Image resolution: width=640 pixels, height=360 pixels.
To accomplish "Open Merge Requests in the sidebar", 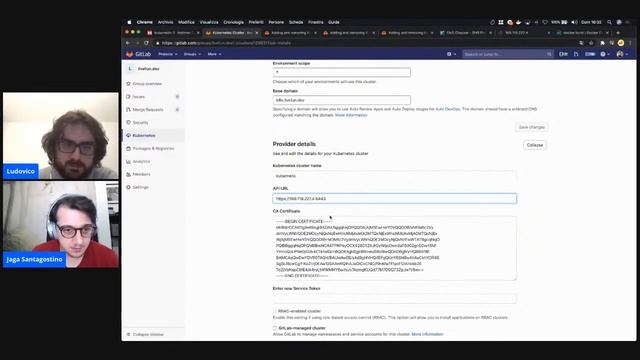I will [147, 110].
